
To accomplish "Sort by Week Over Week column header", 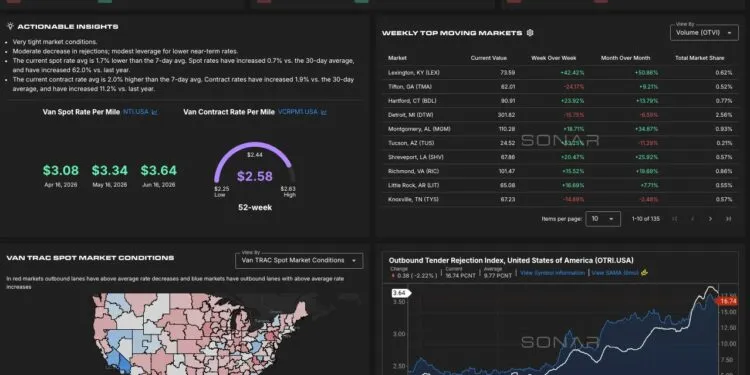I will [553, 58].
